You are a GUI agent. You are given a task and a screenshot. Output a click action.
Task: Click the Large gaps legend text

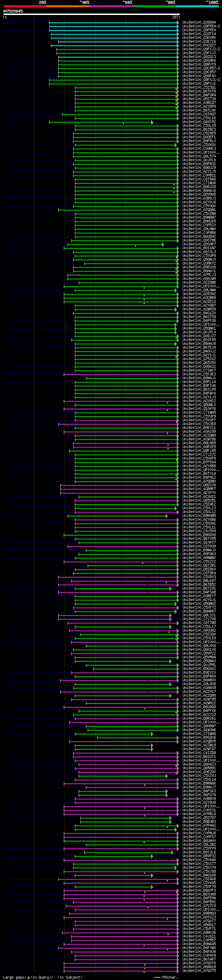pos(15,977)
